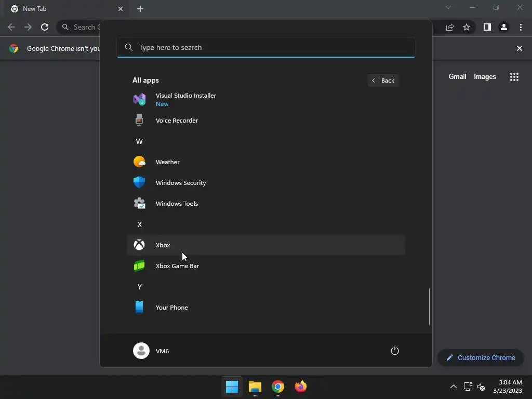This screenshot has width=532, height=399.
Task: Click the Y letter header
Action: [x=139, y=287]
